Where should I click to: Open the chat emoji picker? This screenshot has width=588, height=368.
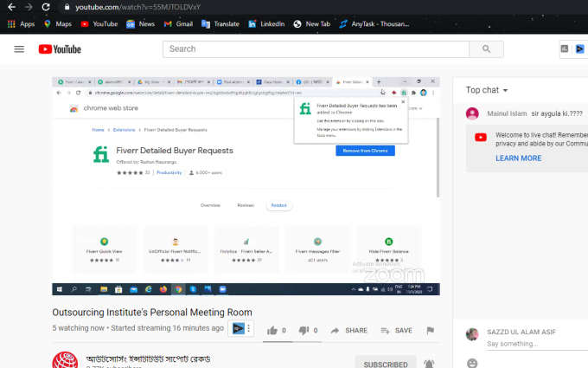coord(472,363)
